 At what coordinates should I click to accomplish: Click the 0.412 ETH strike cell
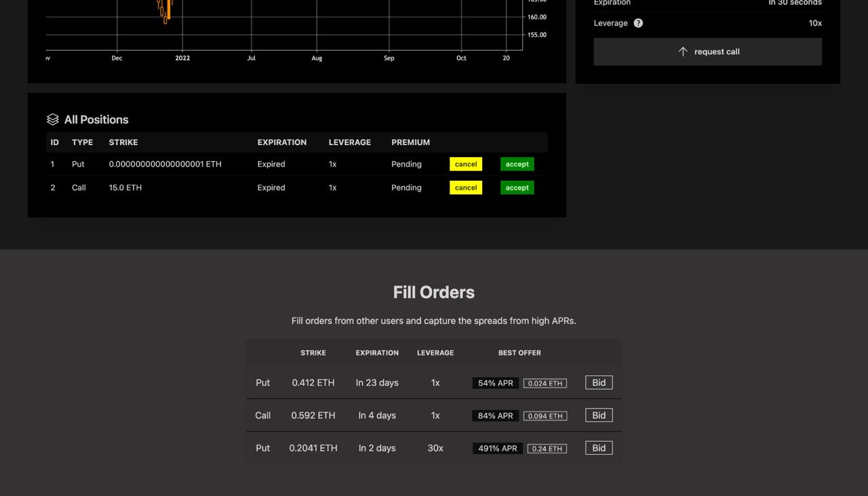(x=313, y=383)
